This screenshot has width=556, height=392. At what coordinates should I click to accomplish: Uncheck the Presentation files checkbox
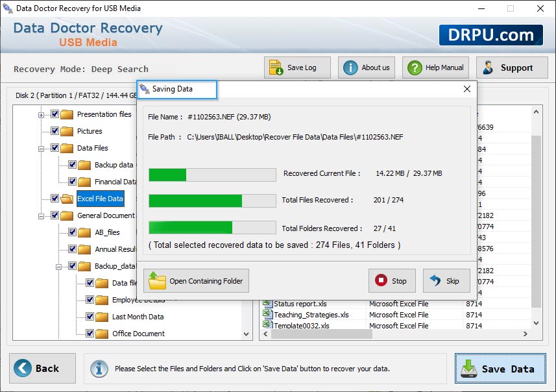(x=54, y=114)
